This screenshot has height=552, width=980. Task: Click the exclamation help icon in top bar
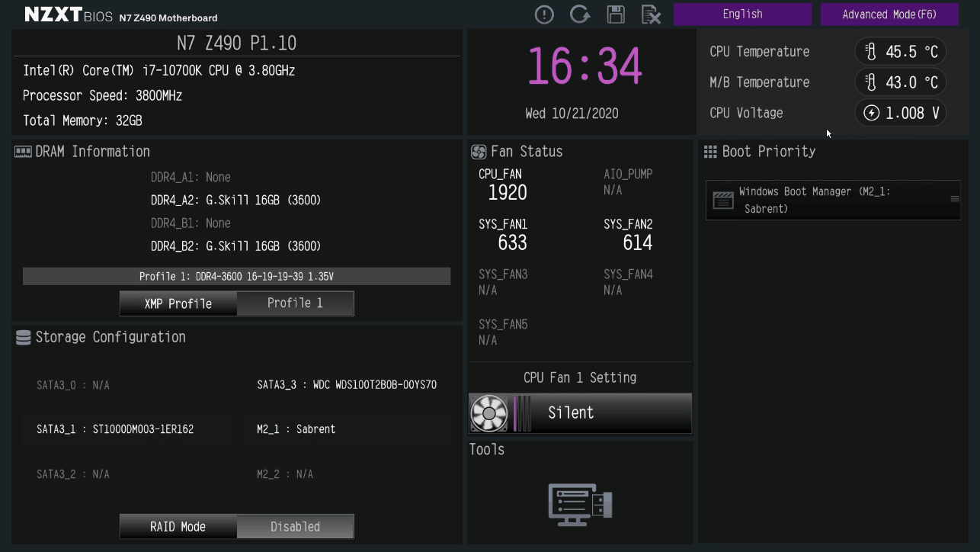pyautogui.click(x=544, y=14)
